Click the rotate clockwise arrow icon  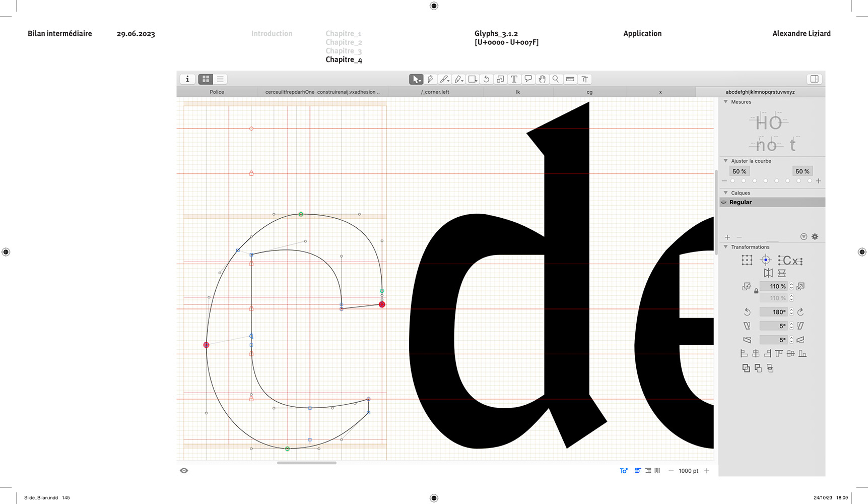pyautogui.click(x=800, y=312)
